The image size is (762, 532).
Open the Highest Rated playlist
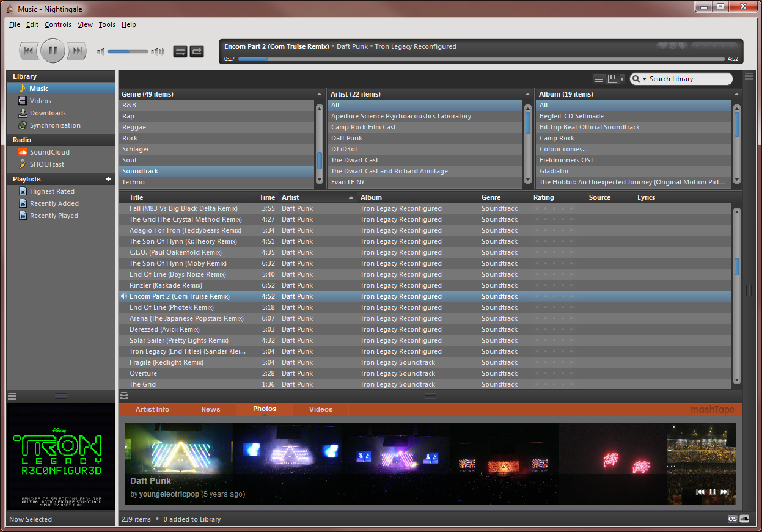(x=61, y=191)
